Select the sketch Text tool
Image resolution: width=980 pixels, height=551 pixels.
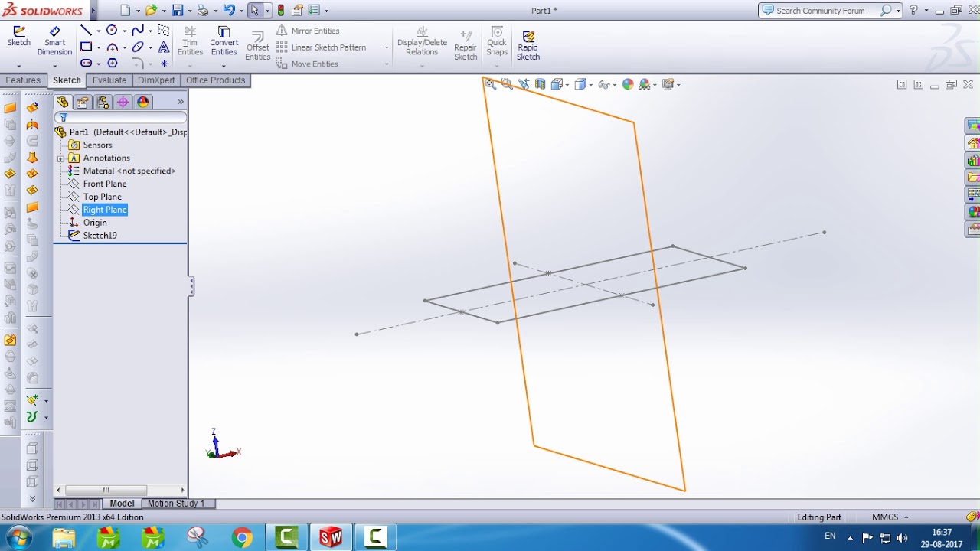click(x=163, y=47)
